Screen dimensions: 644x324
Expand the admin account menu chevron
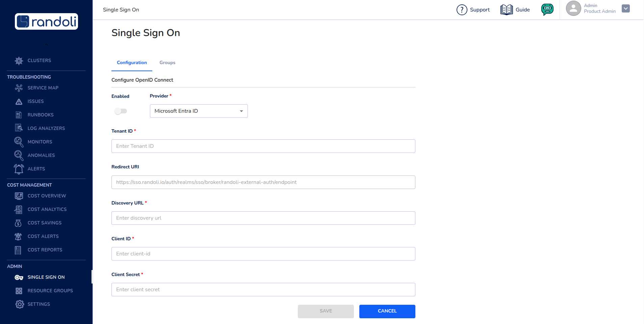[x=625, y=8]
